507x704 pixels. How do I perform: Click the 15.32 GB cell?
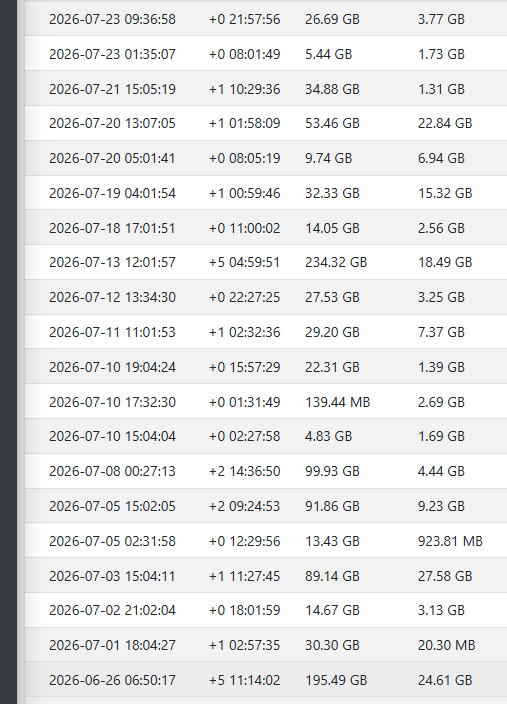coord(445,193)
